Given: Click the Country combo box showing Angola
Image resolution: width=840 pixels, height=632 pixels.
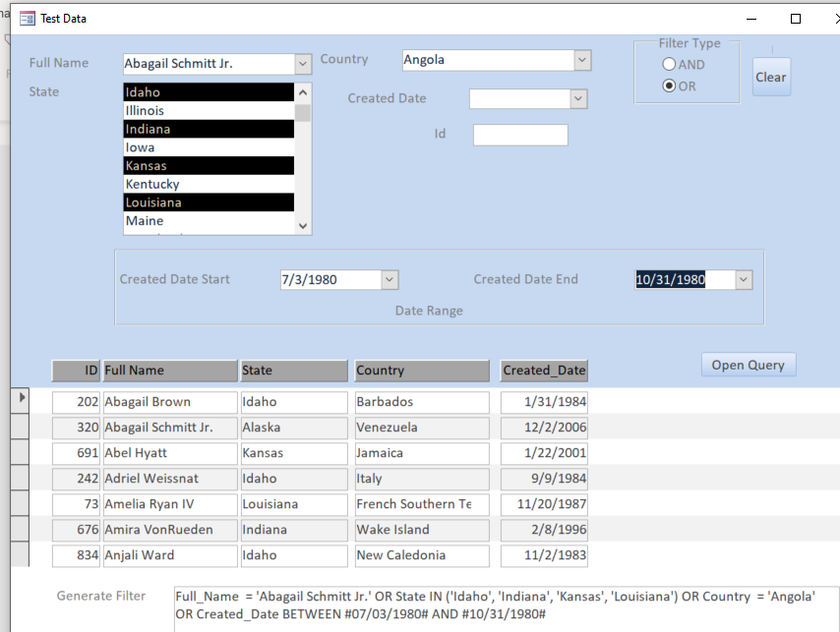Looking at the screenshot, I should point(489,60).
